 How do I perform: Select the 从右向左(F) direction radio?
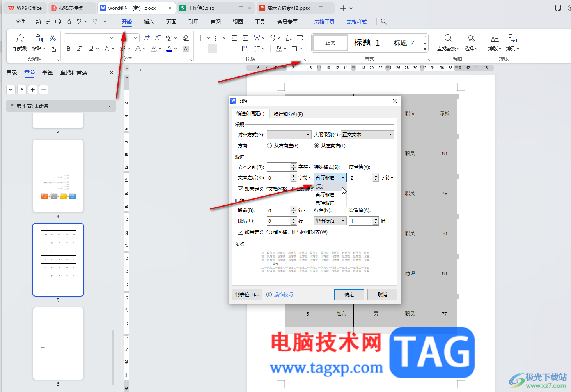pyautogui.click(x=269, y=146)
